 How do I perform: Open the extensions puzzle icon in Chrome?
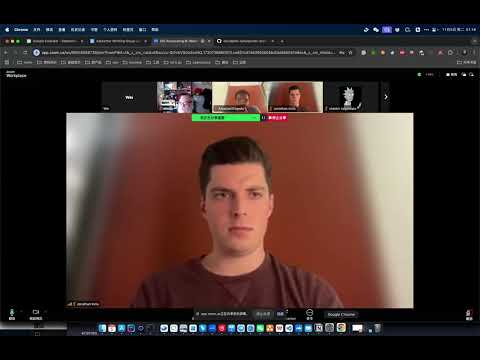click(x=450, y=53)
